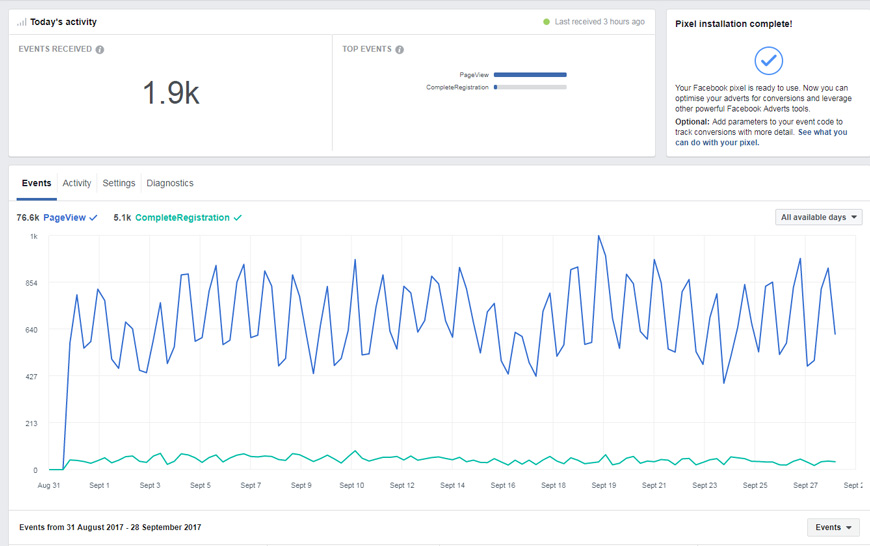
Task: Click the Sept 19 axis label
Action: 604,485
